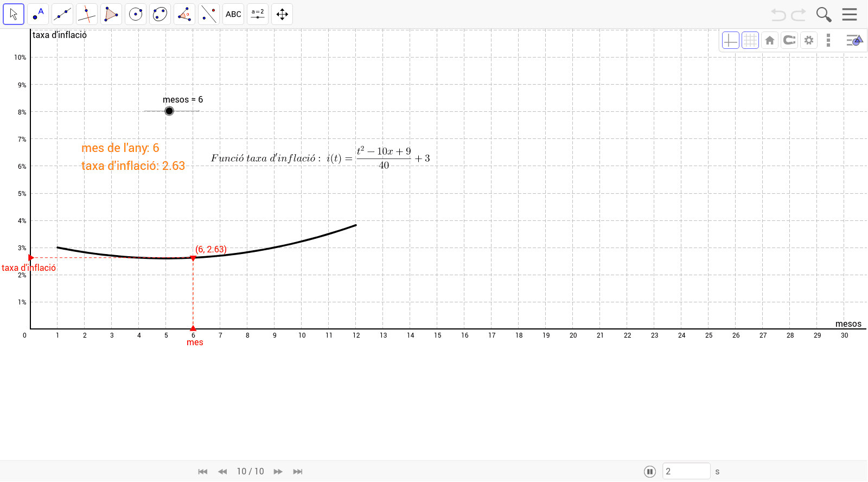
Task: Click the orange "mes de l'any: 6" text
Action: (x=120, y=148)
